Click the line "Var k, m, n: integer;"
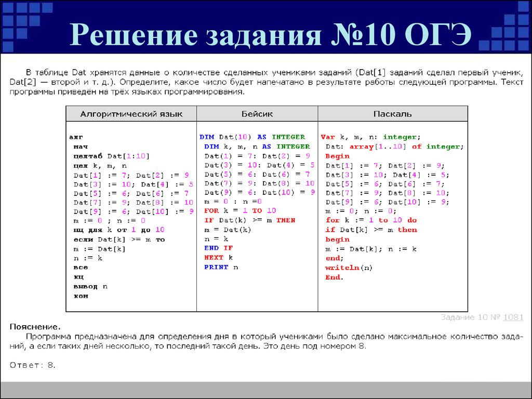Image resolution: width=532 pixels, height=399 pixels. (371, 137)
